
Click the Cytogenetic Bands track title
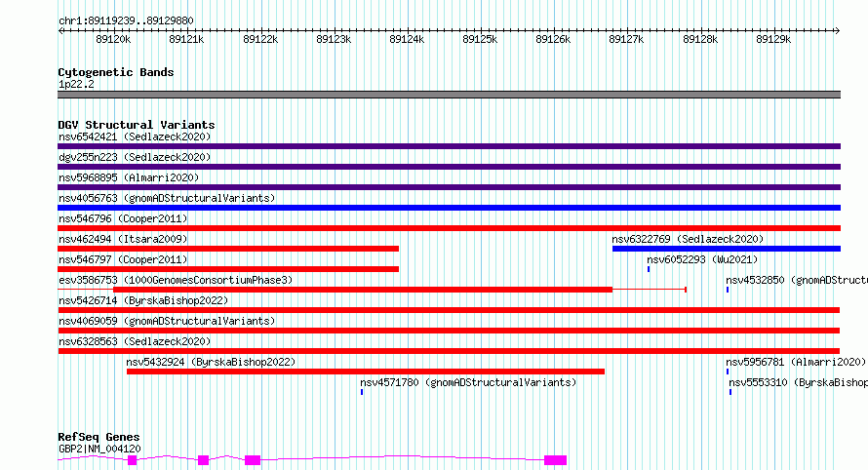pyautogui.click(x=116, y=72)
